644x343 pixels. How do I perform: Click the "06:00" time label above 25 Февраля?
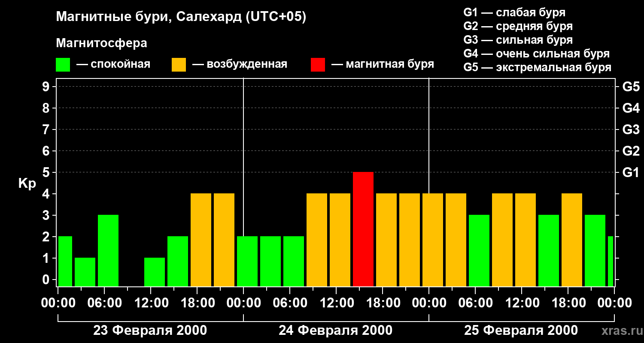475,303
